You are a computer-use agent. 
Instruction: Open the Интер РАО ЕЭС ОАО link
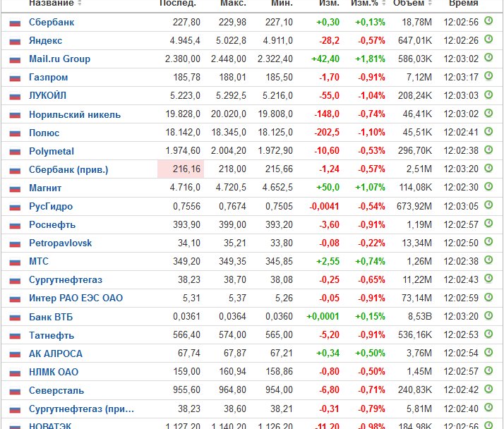coord(76,298)
